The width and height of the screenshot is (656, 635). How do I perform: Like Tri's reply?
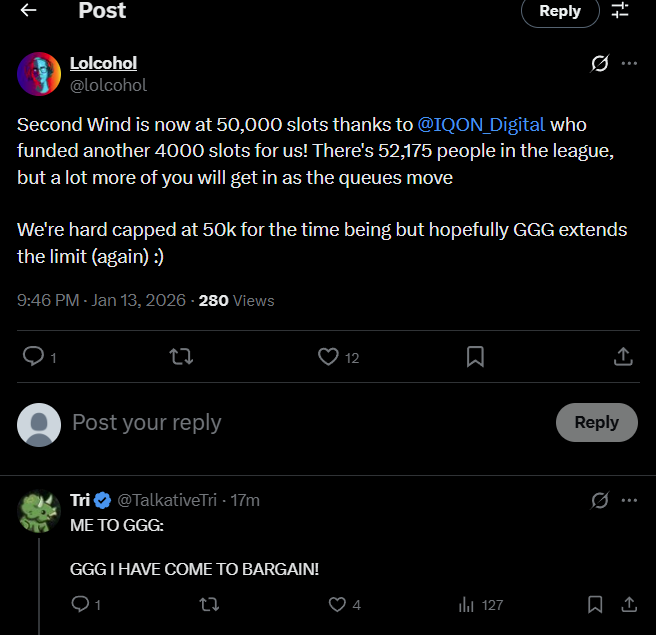point(338,604)
